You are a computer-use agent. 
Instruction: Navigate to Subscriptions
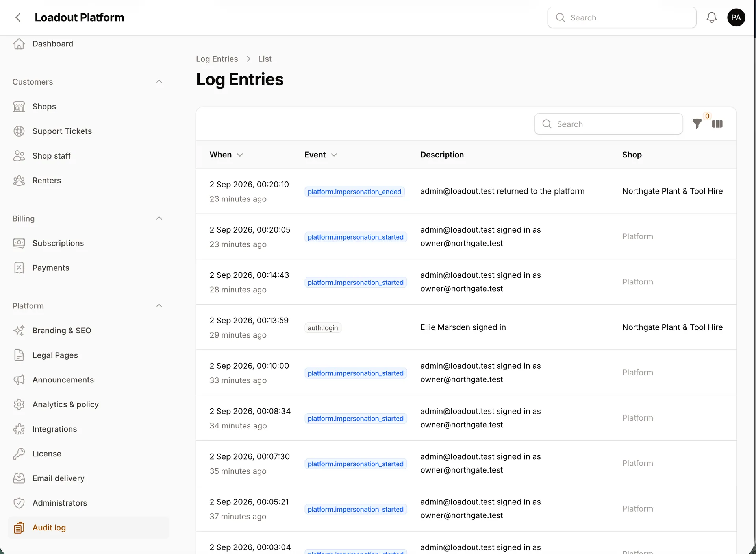(x=88, y=243)
